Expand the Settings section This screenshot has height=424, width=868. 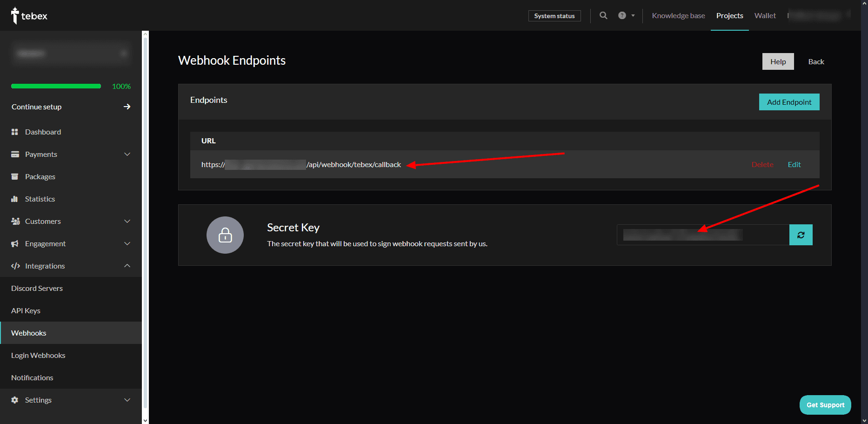tap(127, 400)
